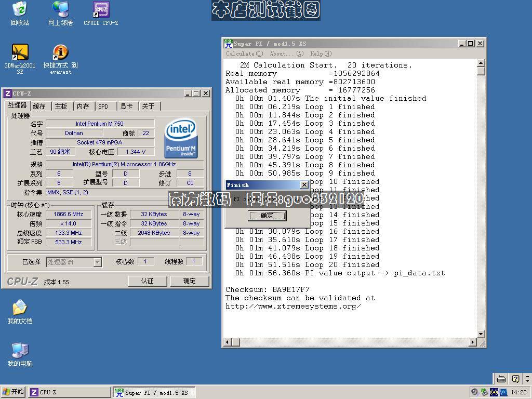532x399 pixels.
Task: Click the 'Intel Pentium M 750' name field
Action: point(100,124)
